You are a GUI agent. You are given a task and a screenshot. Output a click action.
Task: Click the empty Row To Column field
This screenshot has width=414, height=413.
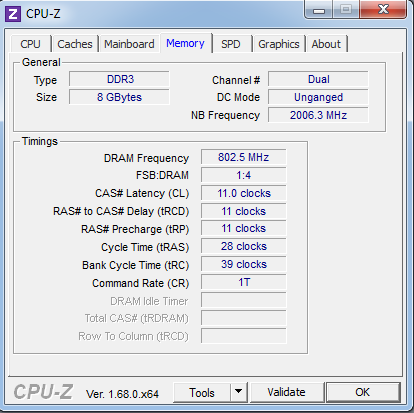244,336
